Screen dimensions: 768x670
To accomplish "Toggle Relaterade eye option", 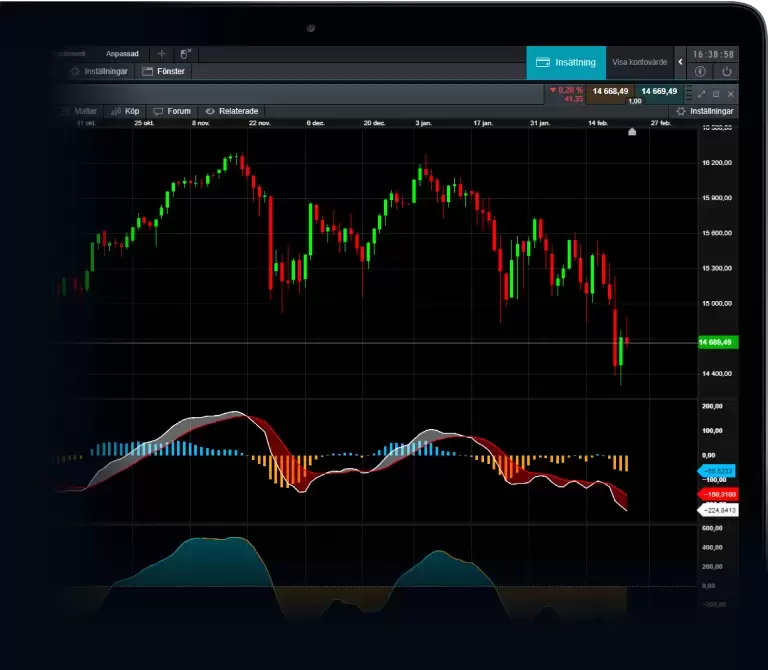I will coord(232,111).
